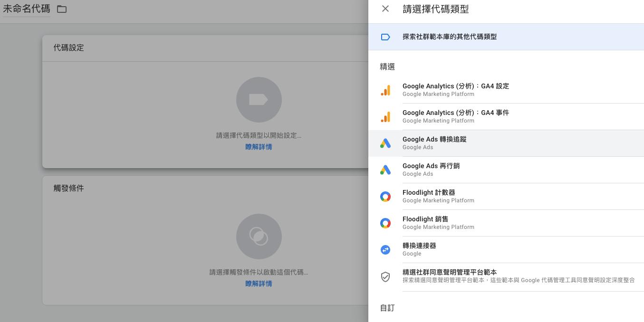Viewport: 644px width, 322px height.
Task: Click the GA4 設定 Analytics icon
Action: coord(385,90)
